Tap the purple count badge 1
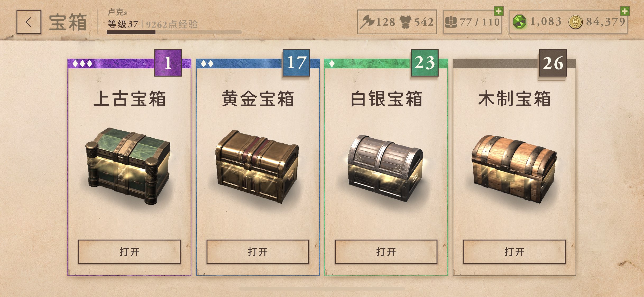The width and height of the screenshot is (644, 297). click(168, 63)
